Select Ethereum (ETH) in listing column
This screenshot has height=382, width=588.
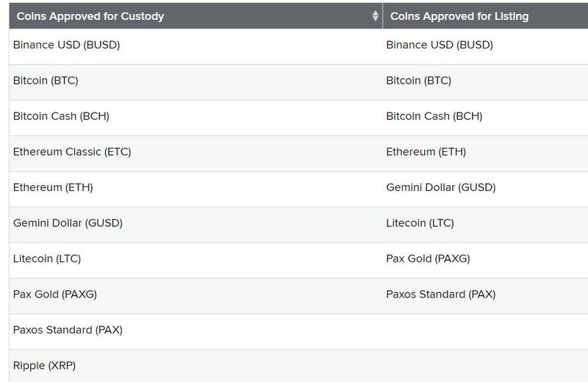pos(426,152)
